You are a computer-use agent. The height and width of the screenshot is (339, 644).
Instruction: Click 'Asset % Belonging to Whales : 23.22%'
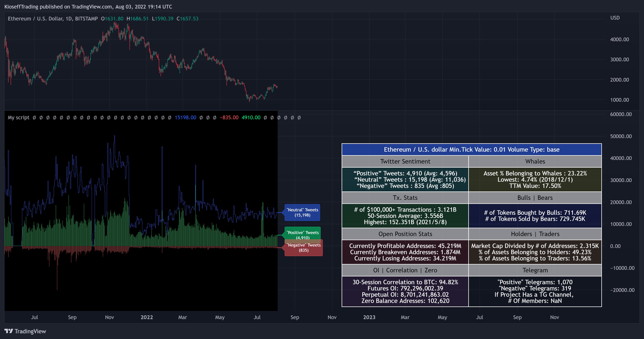(535, 173)
